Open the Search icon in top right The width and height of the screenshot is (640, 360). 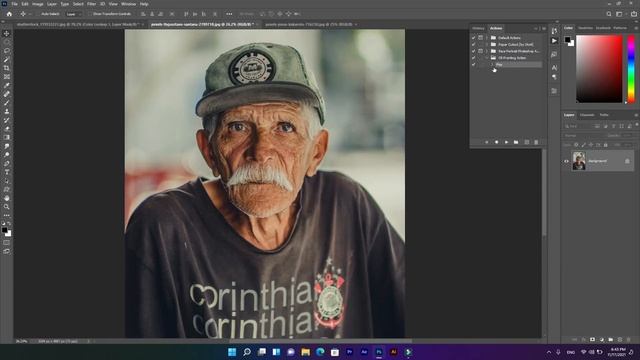coord(609,14)
